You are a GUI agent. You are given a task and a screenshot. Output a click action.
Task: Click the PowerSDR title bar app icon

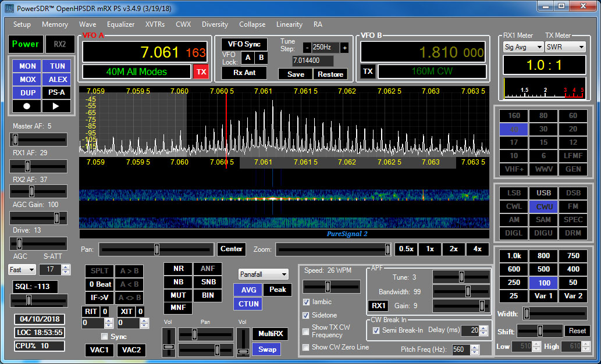[x=9, y=8]
